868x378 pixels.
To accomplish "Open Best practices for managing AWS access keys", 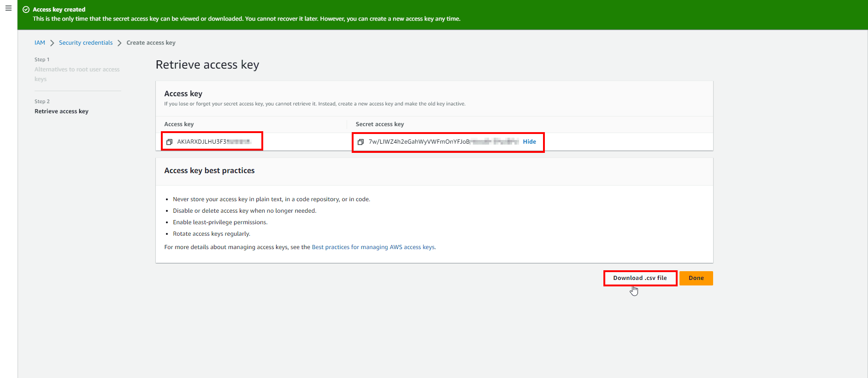I will (x=373, y=247).
